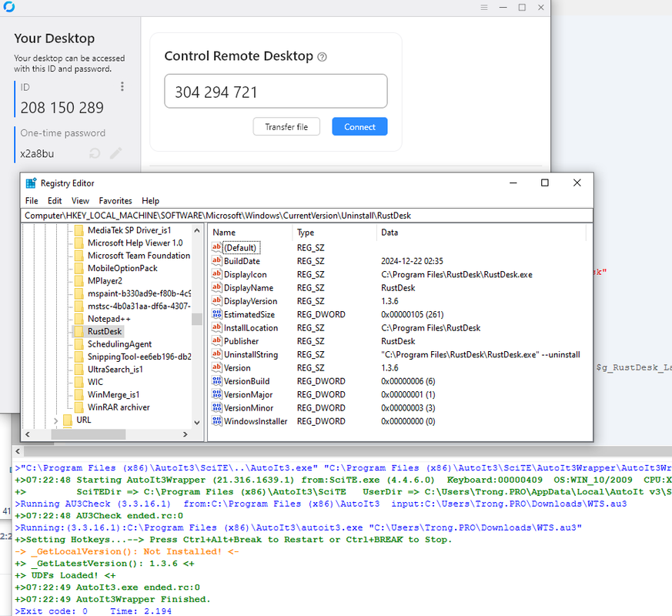The height and width of the screenshot is (616, 672).
Task: Select the UltraSearch_is1 registry key
Action: click(115, 369)
